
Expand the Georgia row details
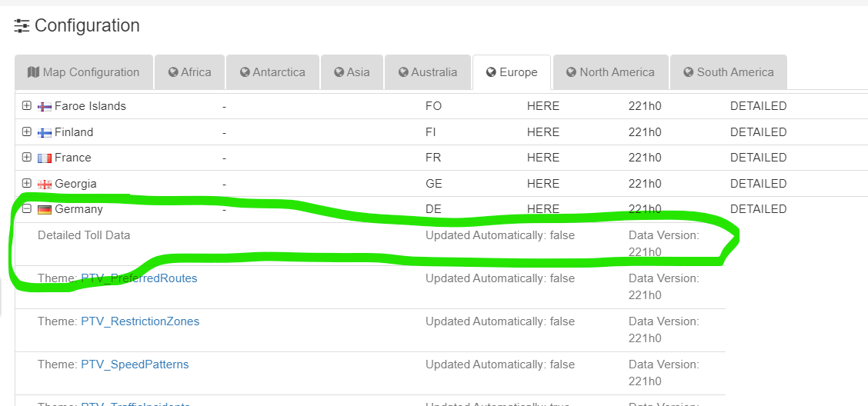coord(27,184)
